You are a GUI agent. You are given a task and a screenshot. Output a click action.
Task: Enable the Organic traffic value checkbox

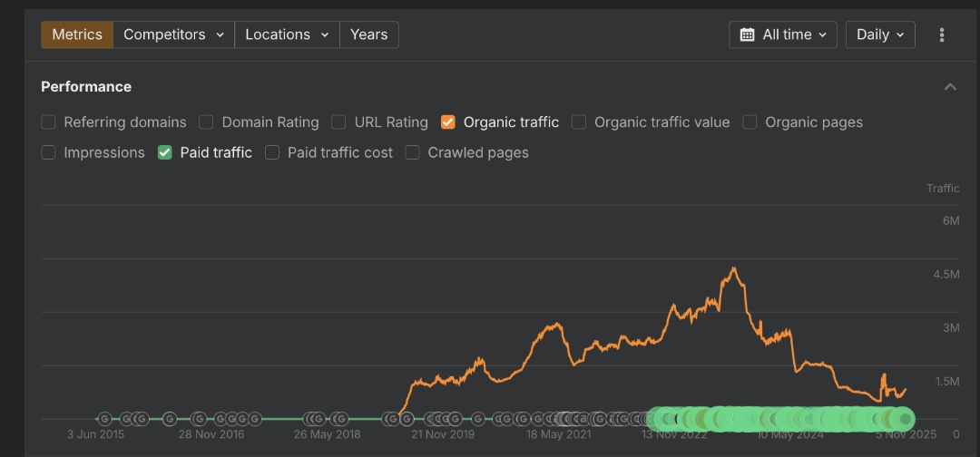579,122
